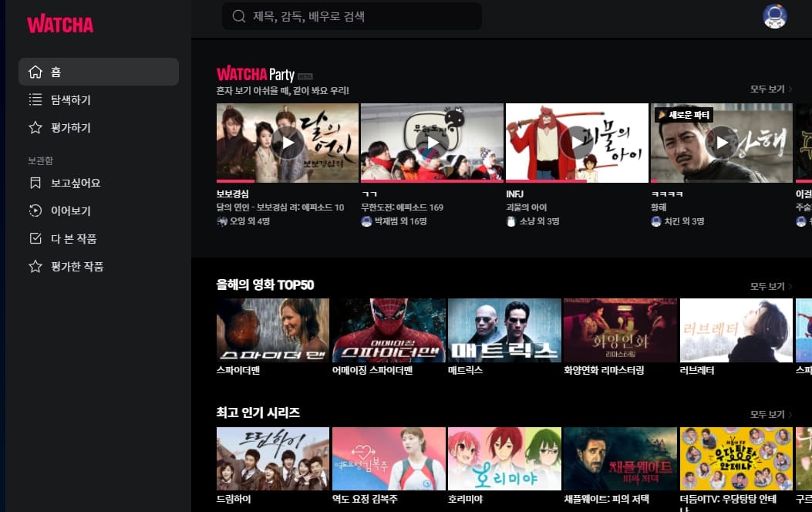Click the WATCHA Party heading

point(255,74)
